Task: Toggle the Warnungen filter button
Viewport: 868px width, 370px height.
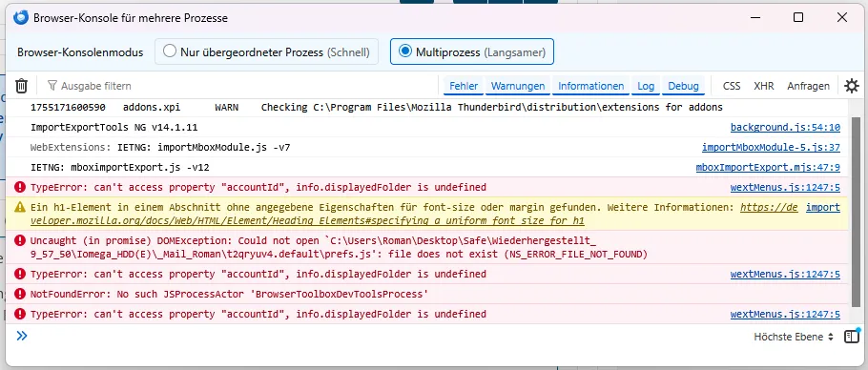Action: 518,86
